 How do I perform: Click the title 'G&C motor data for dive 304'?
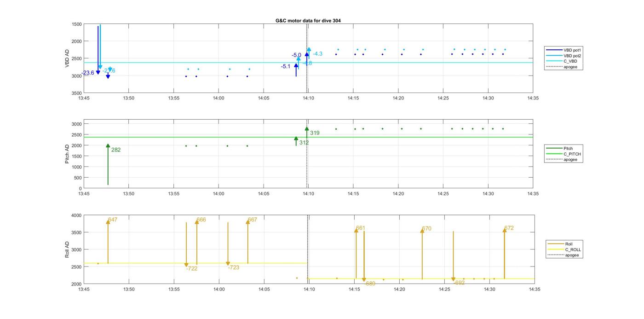tap(308, 21)
